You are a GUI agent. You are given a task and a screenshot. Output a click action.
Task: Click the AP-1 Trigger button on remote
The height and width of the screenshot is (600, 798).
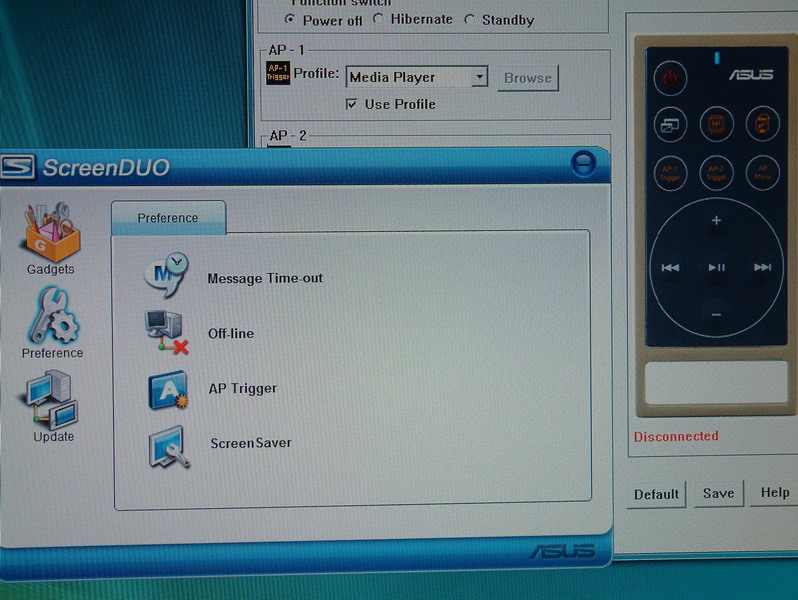670,173
